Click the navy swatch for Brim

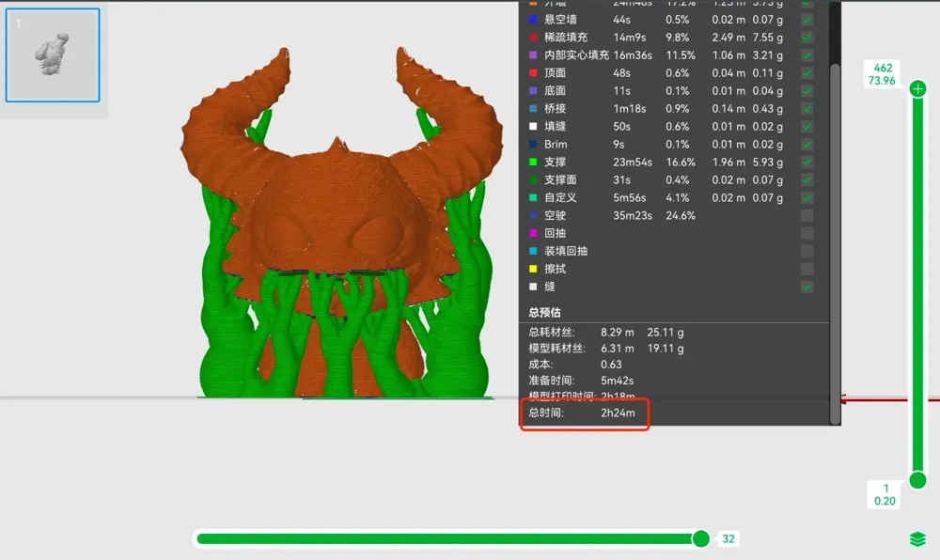click(x=533, y=145)
